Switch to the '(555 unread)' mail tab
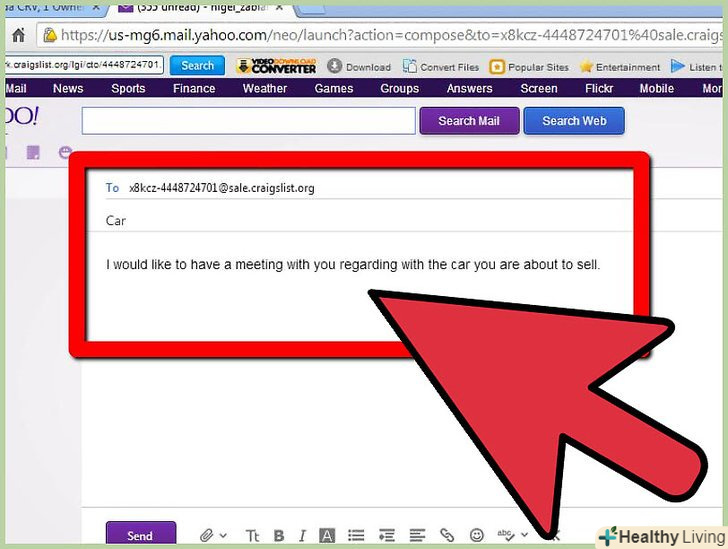This screenshot has height=549, width=728. coord(203,8)
